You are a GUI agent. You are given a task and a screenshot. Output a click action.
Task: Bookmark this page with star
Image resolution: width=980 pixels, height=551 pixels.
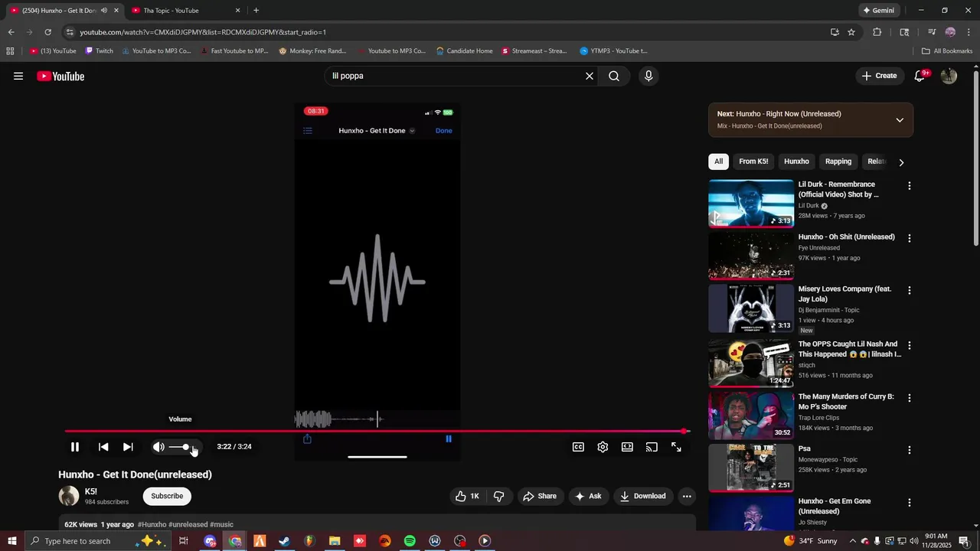(x=851, y=32)
